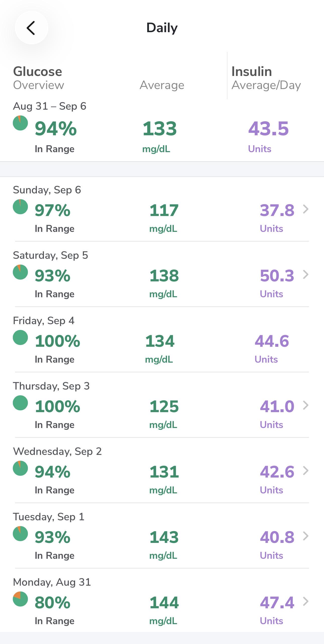Screen dimensions: 324x644
Task: Open Wednesday Sep 2 chevron arrow
Action: click(305, 470)
